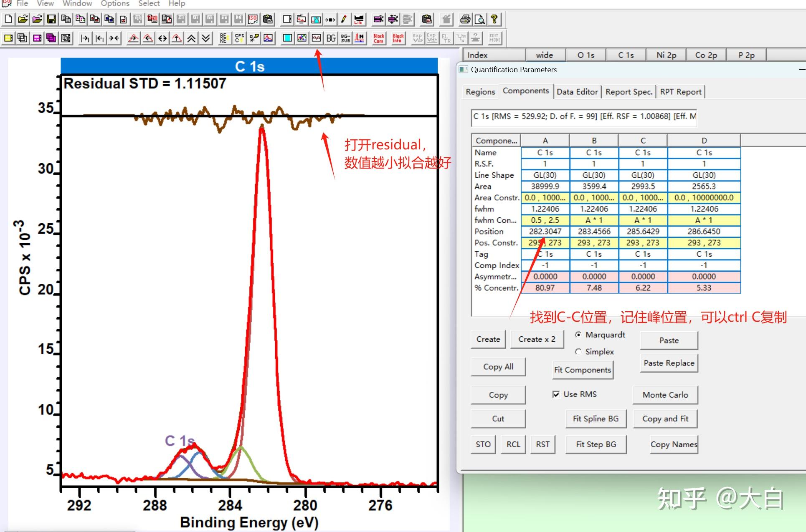Click the Monte Carlo button
Image resolution: width=806 pixels, height=532 pixels.
pyautogui.click(x=665, y=395)
